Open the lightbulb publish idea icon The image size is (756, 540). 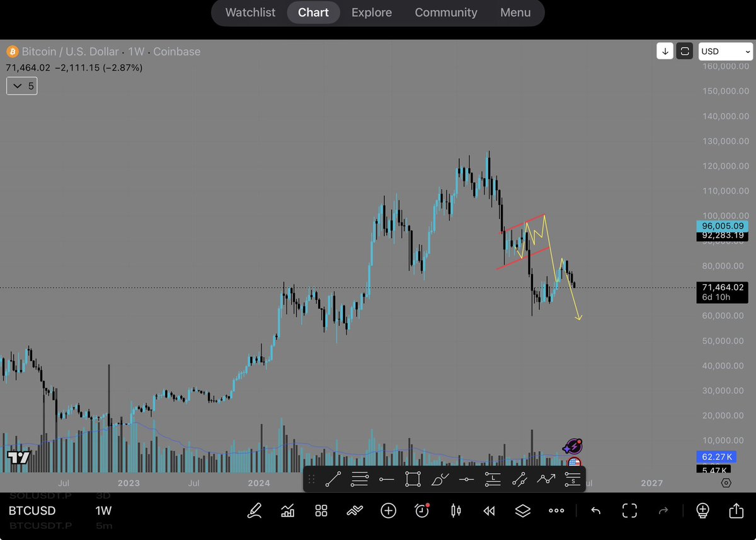pos(702,510)
